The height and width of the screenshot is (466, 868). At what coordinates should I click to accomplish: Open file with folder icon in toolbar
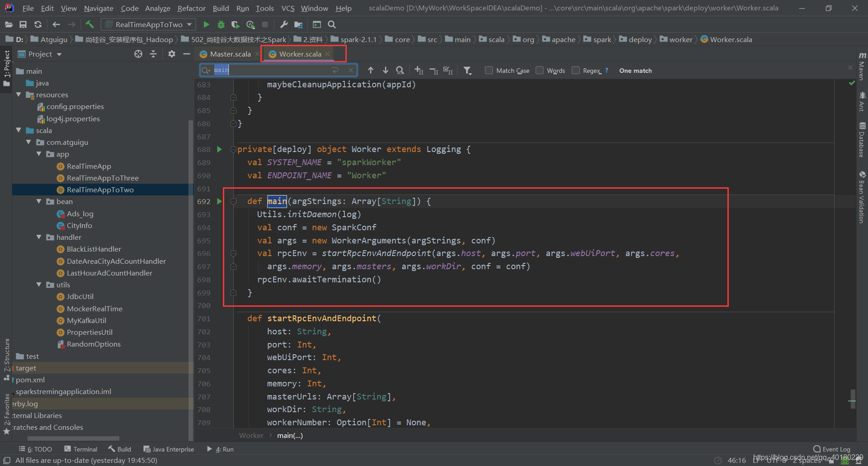(9, 24)
